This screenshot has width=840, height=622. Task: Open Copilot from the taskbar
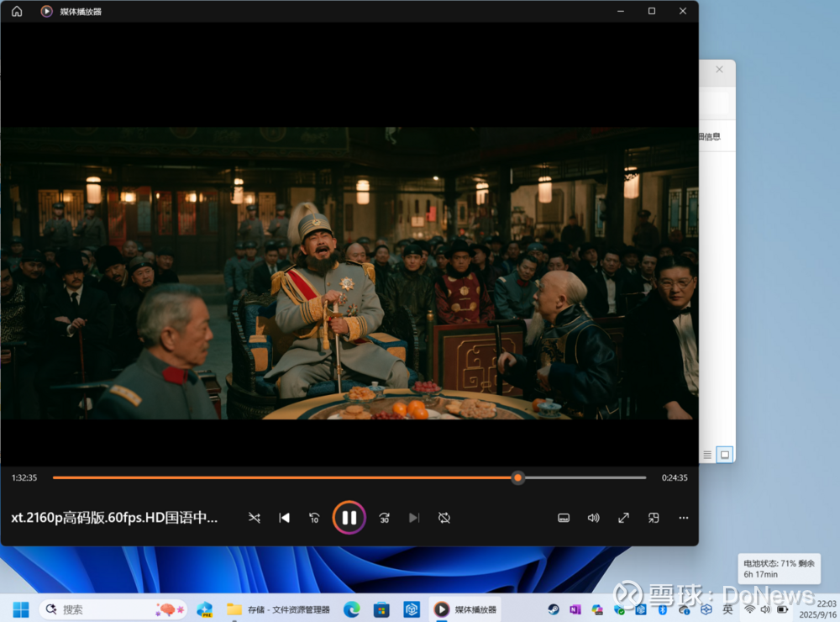pyautogui.click(x=204, y=609)
